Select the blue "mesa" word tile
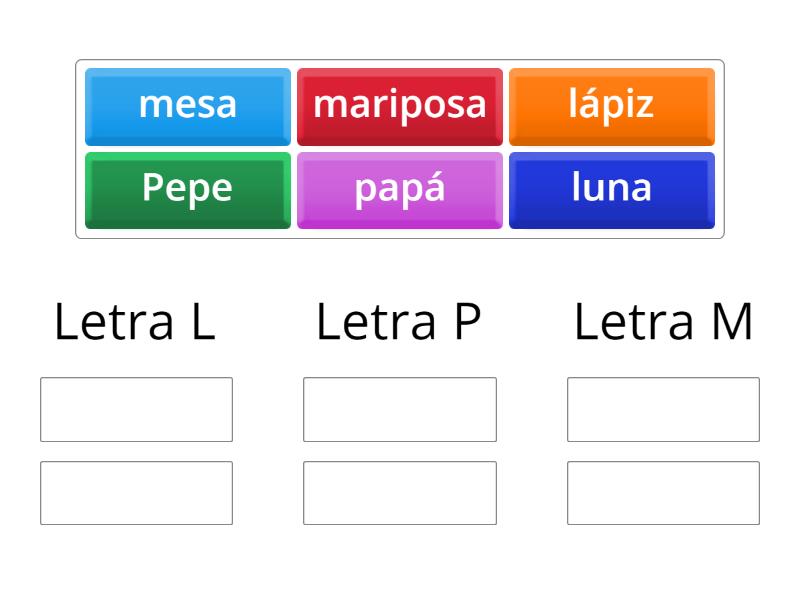 187,104
